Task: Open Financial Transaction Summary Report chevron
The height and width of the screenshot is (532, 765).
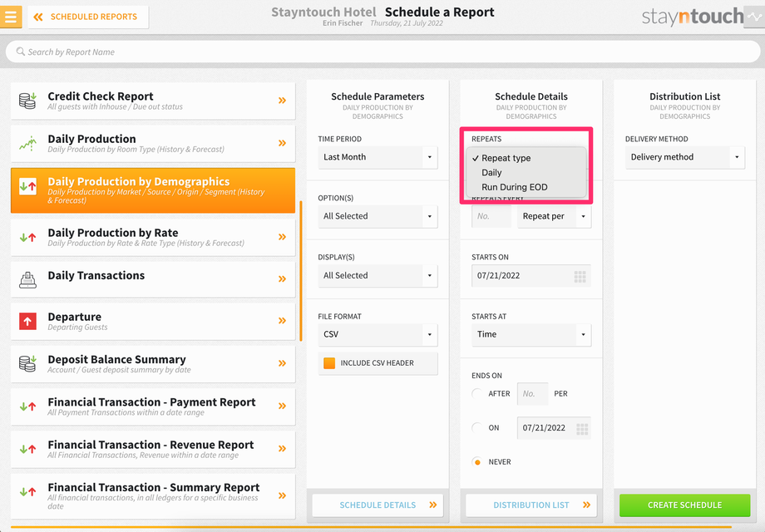Action: [x=282, y=496]
